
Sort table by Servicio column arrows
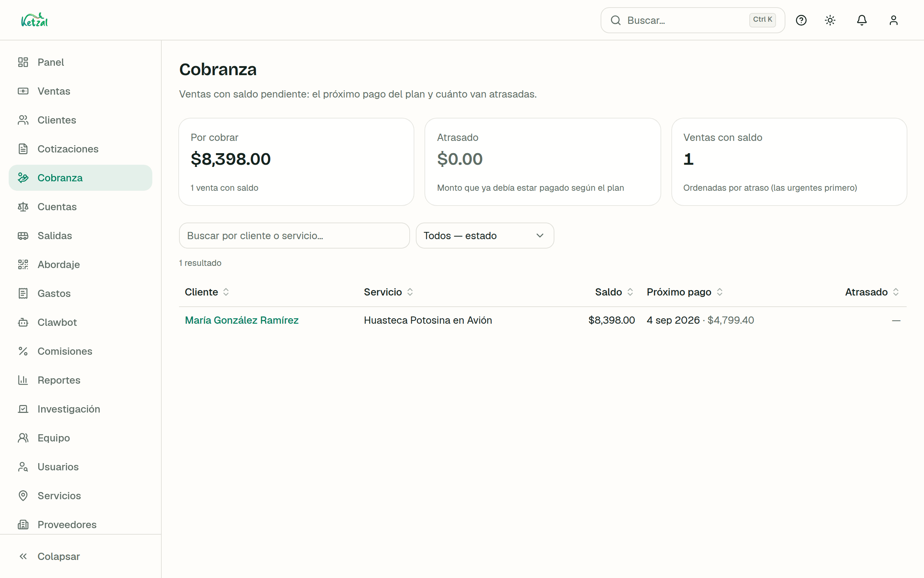click(410, 292)
